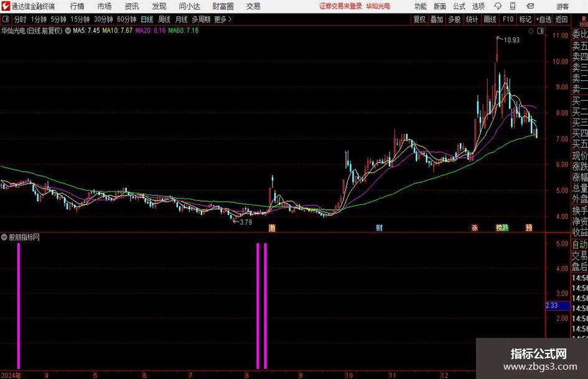This screenshot has width=588, height=379.
Task: Click the Tongdaxin red logo icon
Action: pyautogui.click(x=6, y=6)
